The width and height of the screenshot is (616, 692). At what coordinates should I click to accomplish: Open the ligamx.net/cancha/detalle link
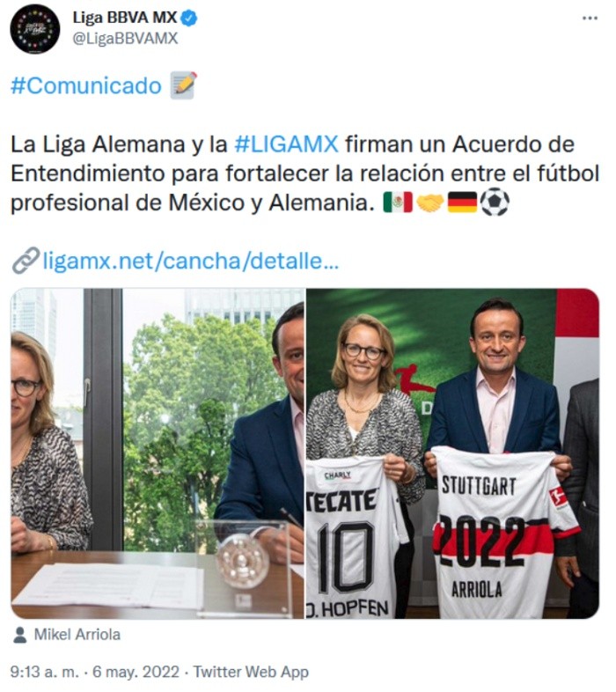(191, 261)
